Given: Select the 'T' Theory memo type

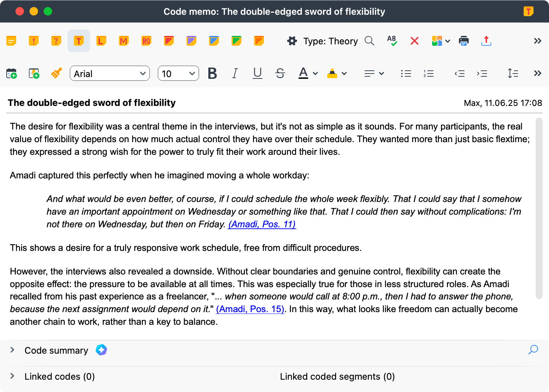Looking at the screenshot, I should click(79, 41).
